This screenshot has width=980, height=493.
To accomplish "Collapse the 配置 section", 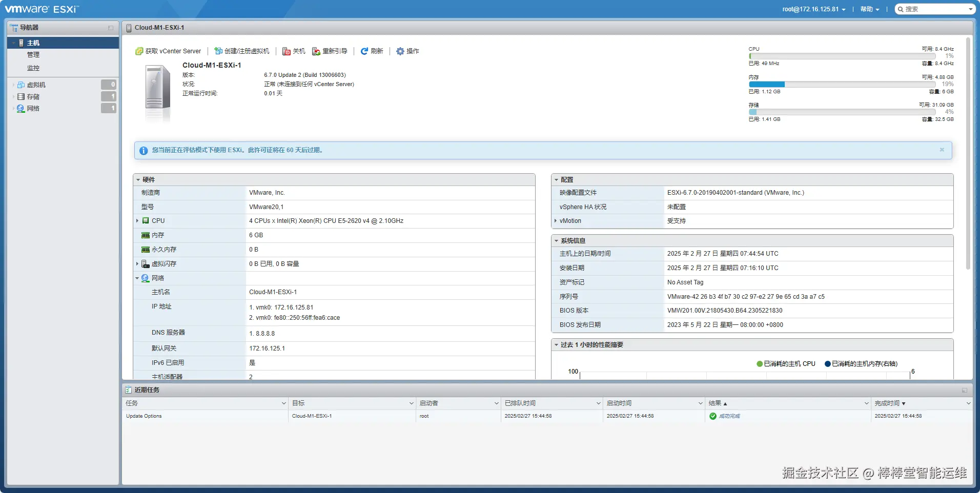I will click(556, 180).
